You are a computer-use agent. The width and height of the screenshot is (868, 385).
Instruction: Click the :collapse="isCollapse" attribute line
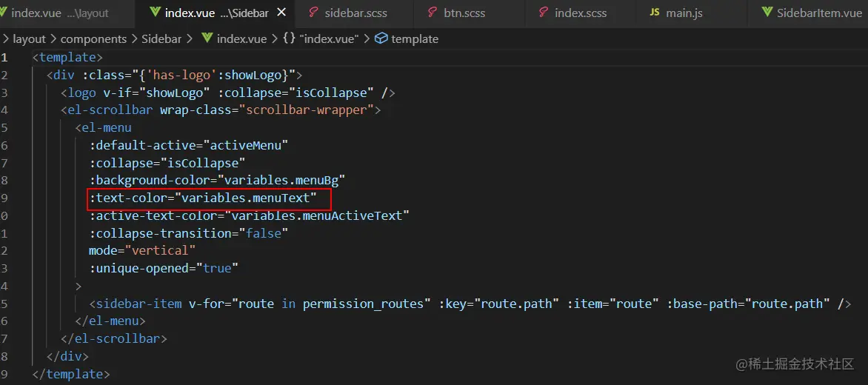(167, 163)
